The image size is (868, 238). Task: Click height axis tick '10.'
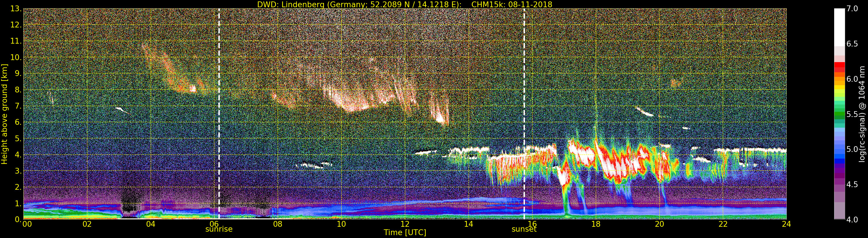click(16, 57)
